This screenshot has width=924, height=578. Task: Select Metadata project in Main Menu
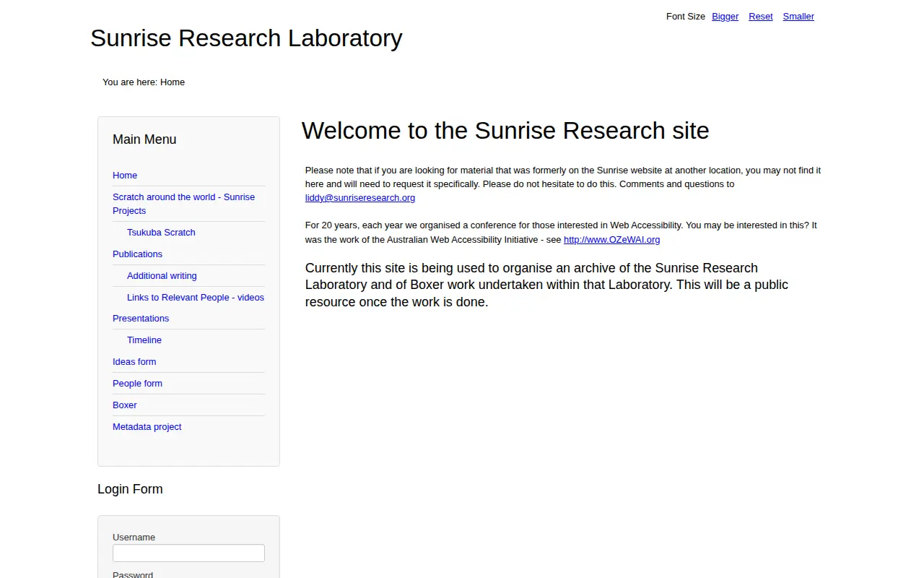pyautogui.click(x=147, y=427)
